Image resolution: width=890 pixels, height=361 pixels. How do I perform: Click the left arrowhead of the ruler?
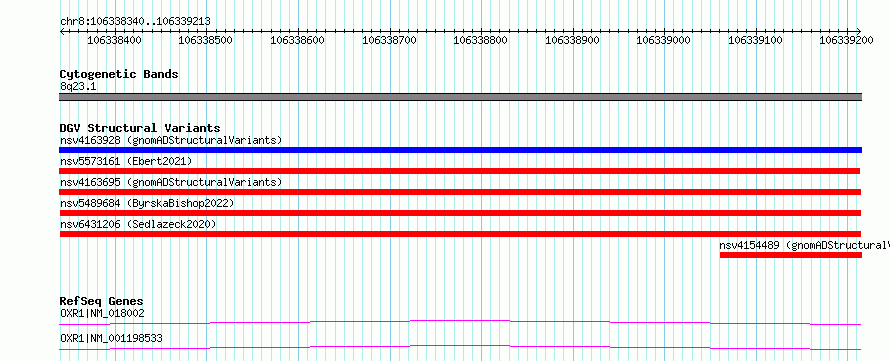click(x=62, y=31)
